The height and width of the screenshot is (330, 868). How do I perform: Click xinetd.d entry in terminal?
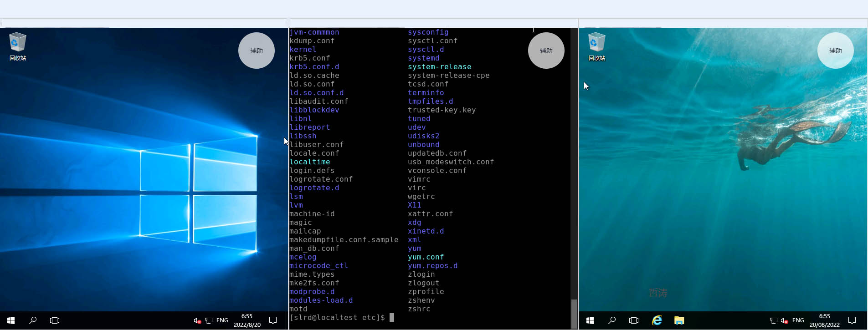pyautogui.click(x=426, y=231)
